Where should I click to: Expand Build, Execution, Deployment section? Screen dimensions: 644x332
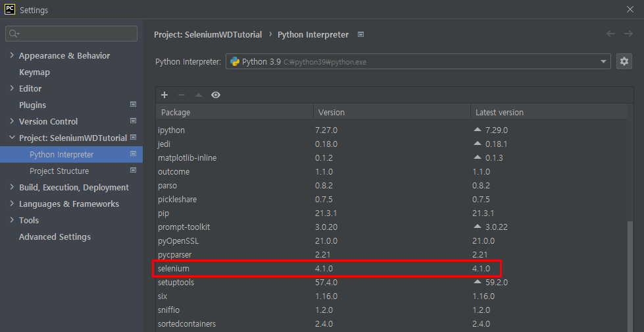(11, 187)
